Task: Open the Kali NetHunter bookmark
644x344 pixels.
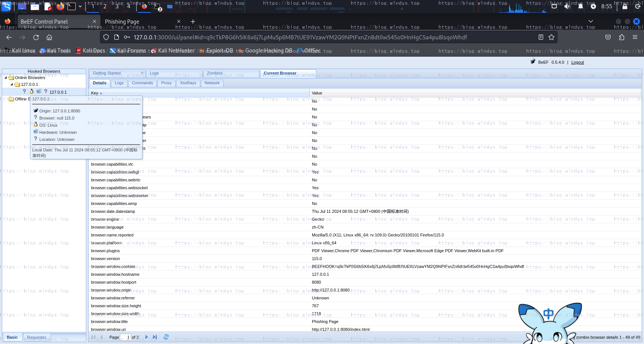Action: click(176, 51)
